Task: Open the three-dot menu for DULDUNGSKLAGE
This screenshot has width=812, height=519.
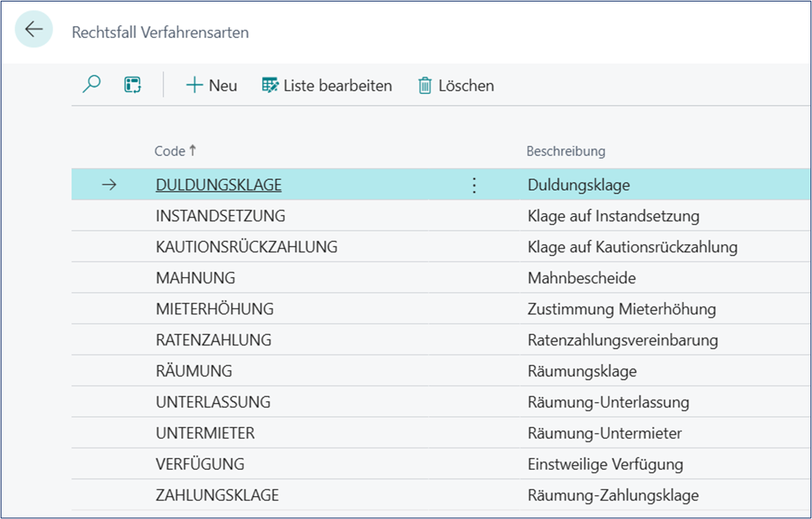Action: point(474,185)
